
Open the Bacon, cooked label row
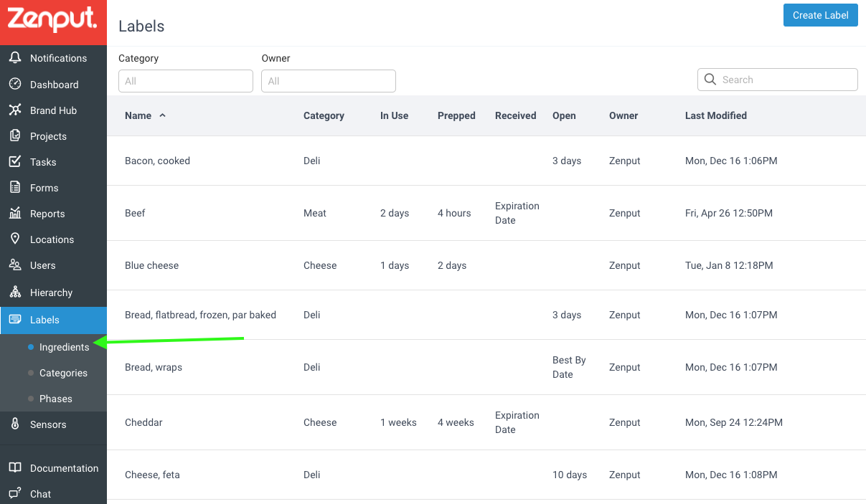pos(486,161)
